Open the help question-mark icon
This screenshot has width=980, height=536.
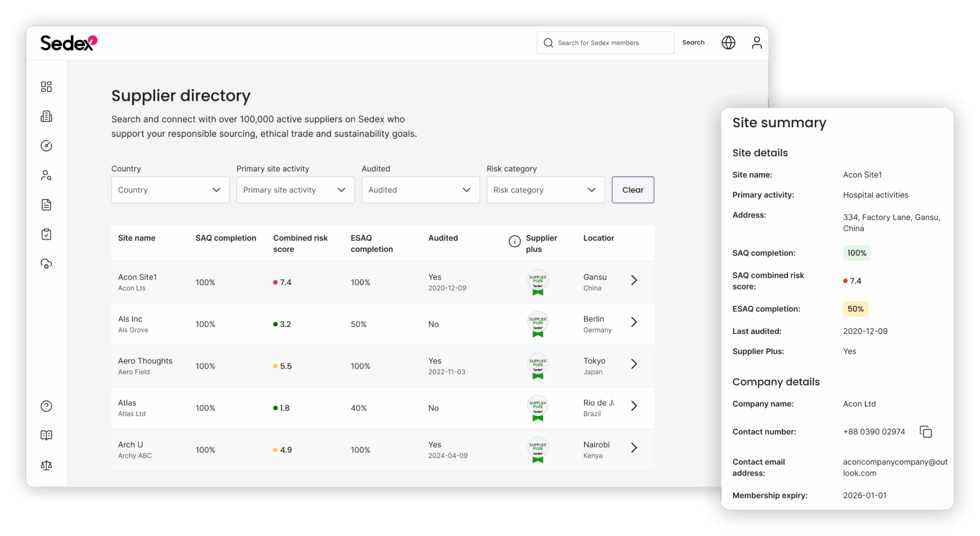46,406
